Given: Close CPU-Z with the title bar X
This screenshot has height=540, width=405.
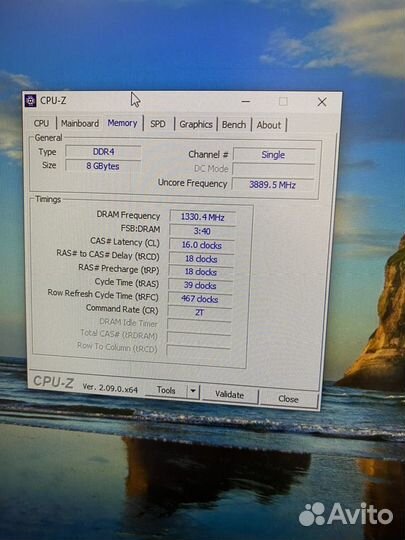Looking at the screenshot, I should (x=322, y=102).
